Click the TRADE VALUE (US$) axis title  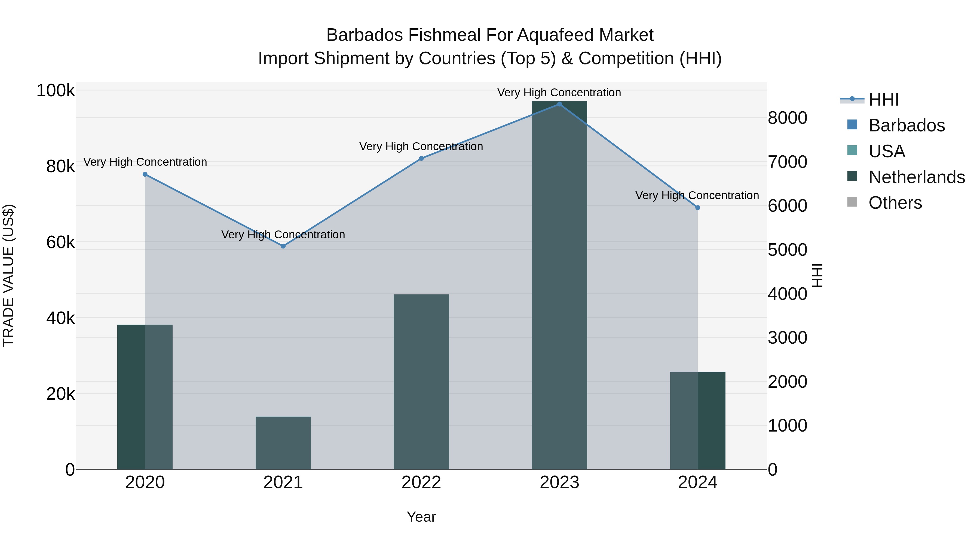point(9,276)
